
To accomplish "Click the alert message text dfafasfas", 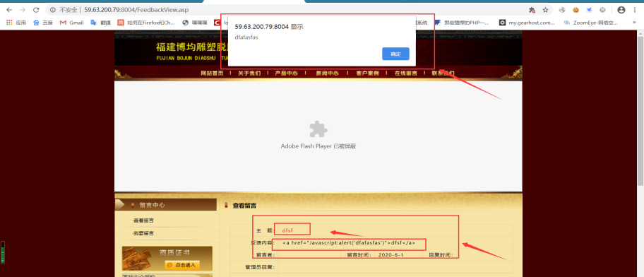I will (246, 37).
